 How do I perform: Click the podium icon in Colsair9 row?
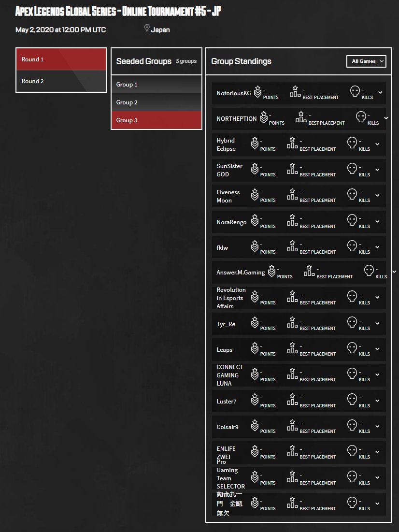[x=292, y=426]
